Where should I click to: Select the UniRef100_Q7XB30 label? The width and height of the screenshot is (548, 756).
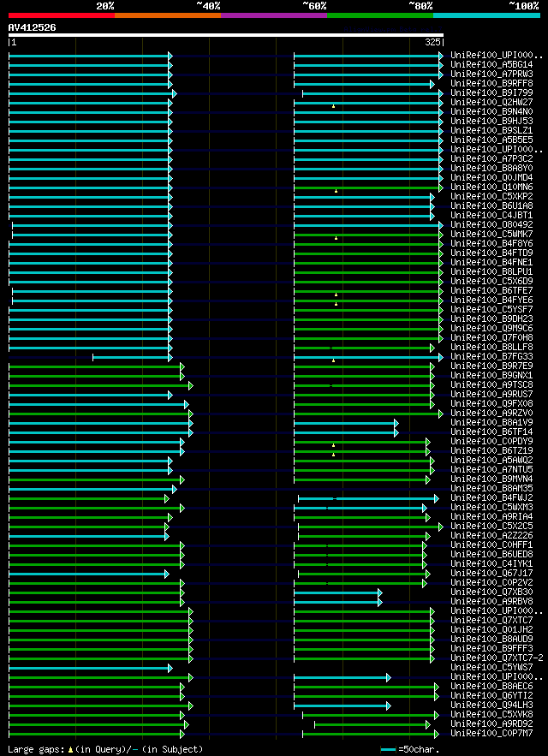click(491, 592)
